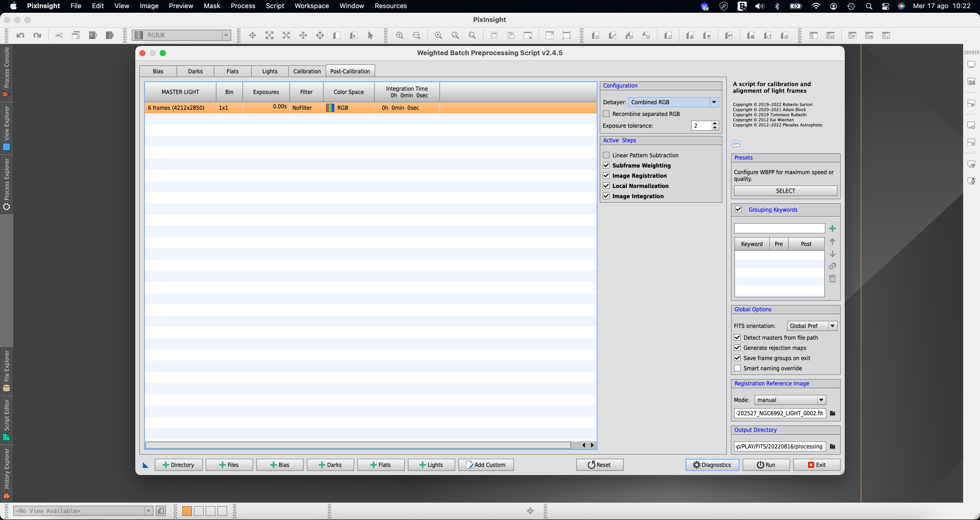This screenshot has width=980, height=520.
Task: Click the Exit button
Action: pyautogui.click(x=817, y=465)
